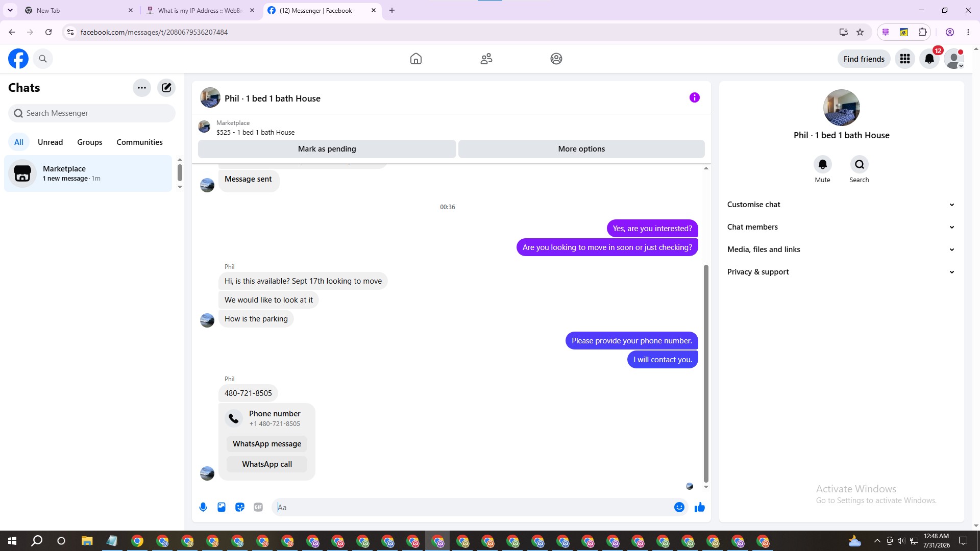Choose a sticker with the sticker icon
This screenshot has height=551, width=980.
[x=240, y=507]
